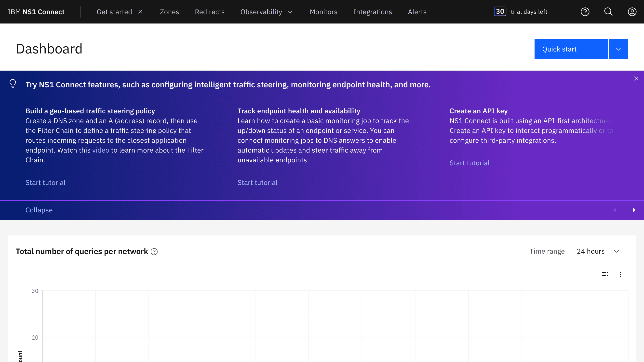Go to the Zones tab

coord(169,12)
